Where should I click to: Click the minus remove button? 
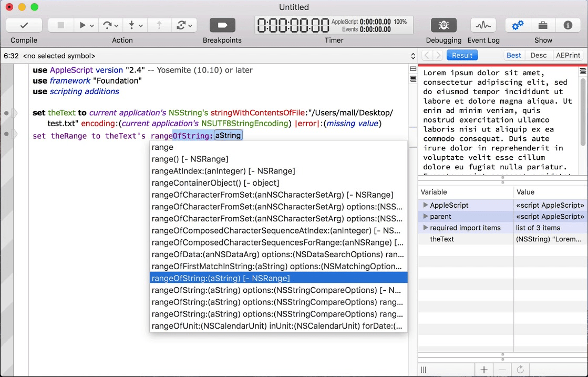[502, 370]
